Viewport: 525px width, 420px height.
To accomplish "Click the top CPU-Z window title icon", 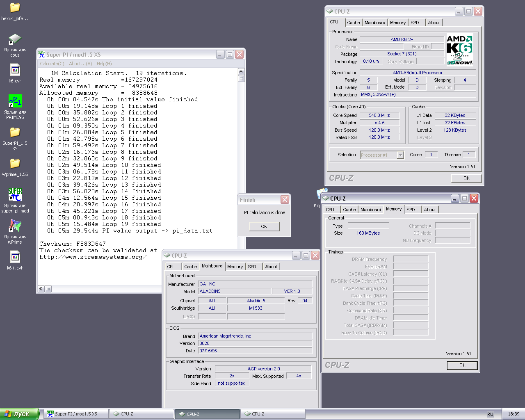I will [x=330, y=11].
